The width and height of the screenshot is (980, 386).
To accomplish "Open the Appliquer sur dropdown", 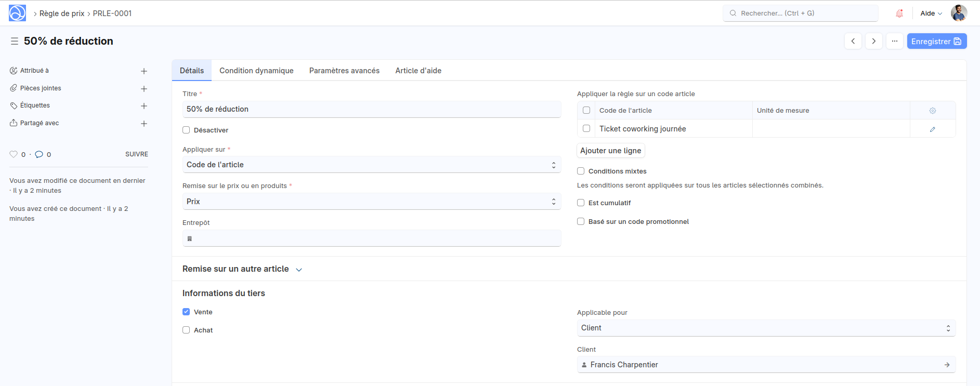I will pyautogui.click(x=371, y=165).
